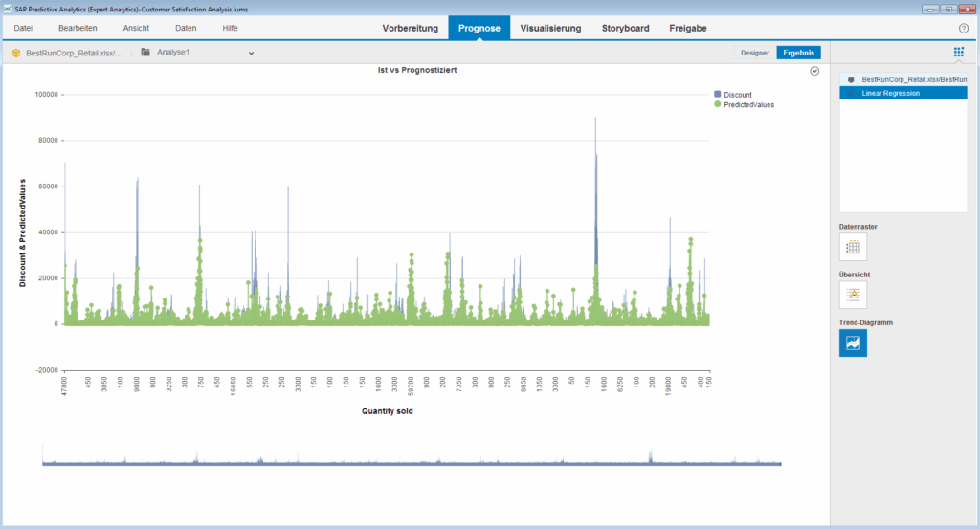Expand the Analyse1 dropdown arrow

pyautogui.click(x=251, y=53)
